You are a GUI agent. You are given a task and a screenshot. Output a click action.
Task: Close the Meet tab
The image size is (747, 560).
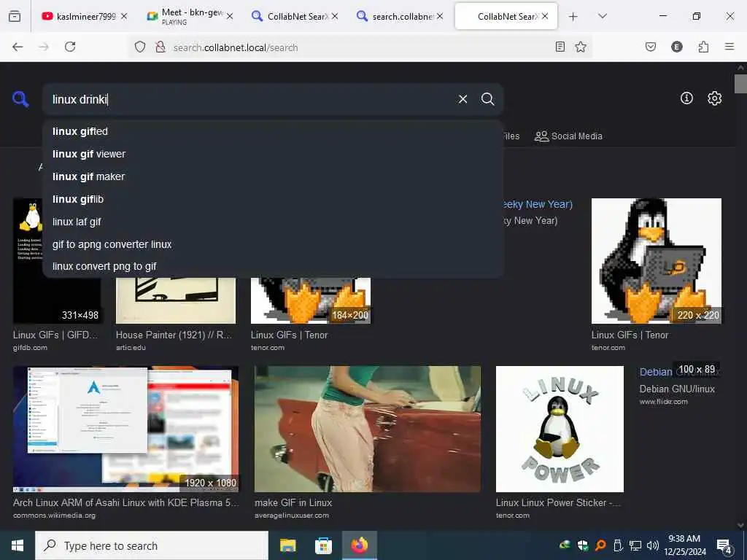click(x=230, y=17)
